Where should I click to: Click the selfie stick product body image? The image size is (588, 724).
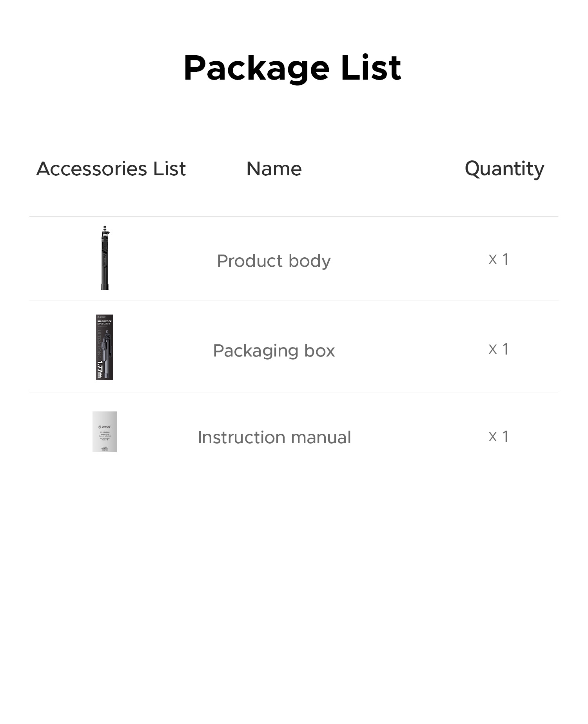click(105, 259)
